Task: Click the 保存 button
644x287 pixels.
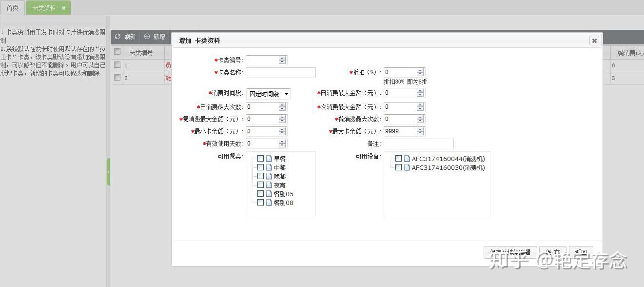Action: point(552,252)
